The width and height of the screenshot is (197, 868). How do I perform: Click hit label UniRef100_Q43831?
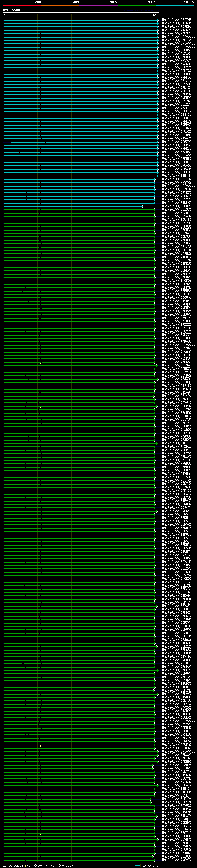[x=176, y=115]
